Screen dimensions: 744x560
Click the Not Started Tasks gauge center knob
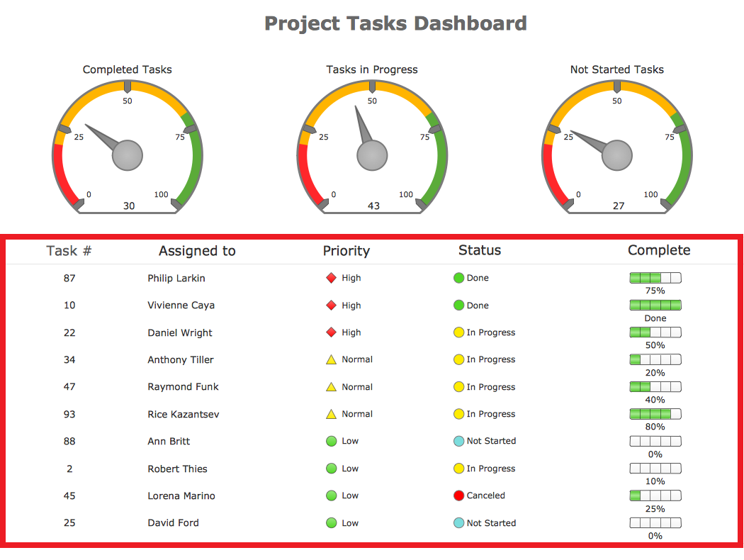tap(617, 155)
